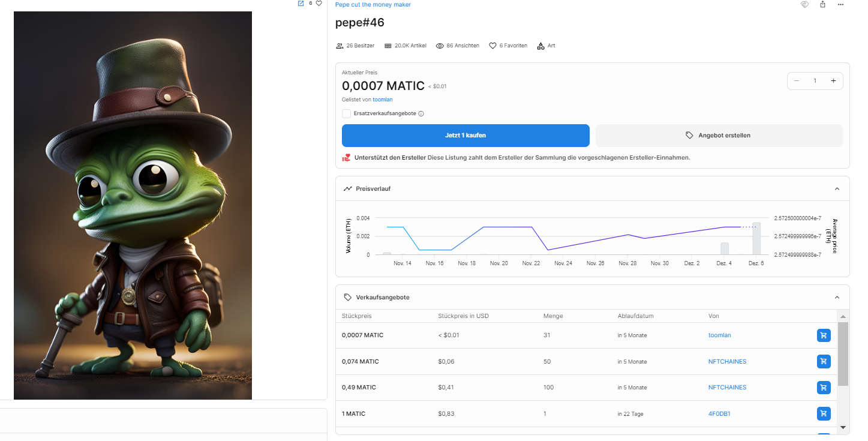Click the 86 Ansichten text
The width and height of the screenshot is (868, 441).
coord(462,46)
